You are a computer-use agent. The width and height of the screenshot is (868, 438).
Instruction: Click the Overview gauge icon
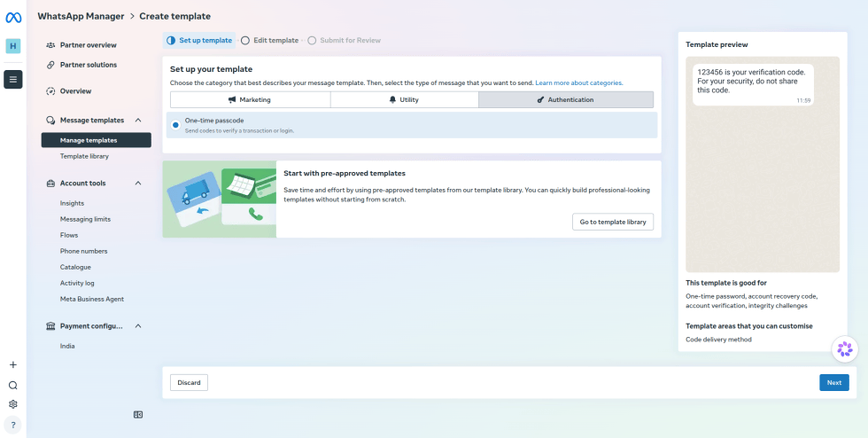tap(50, 91)
